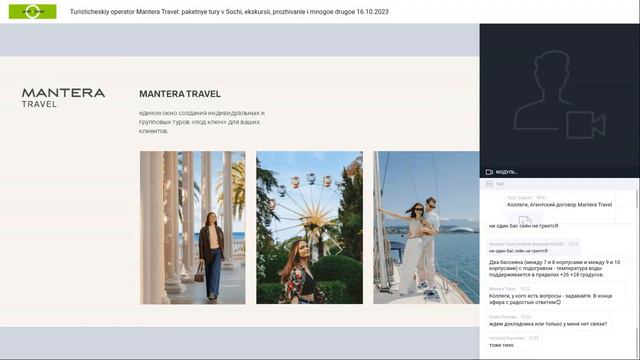The width and height of the screenshot is (640, 360).
Task: Click the disabled-camera placeholder in the video panel
Action: [x=559, y=95]
